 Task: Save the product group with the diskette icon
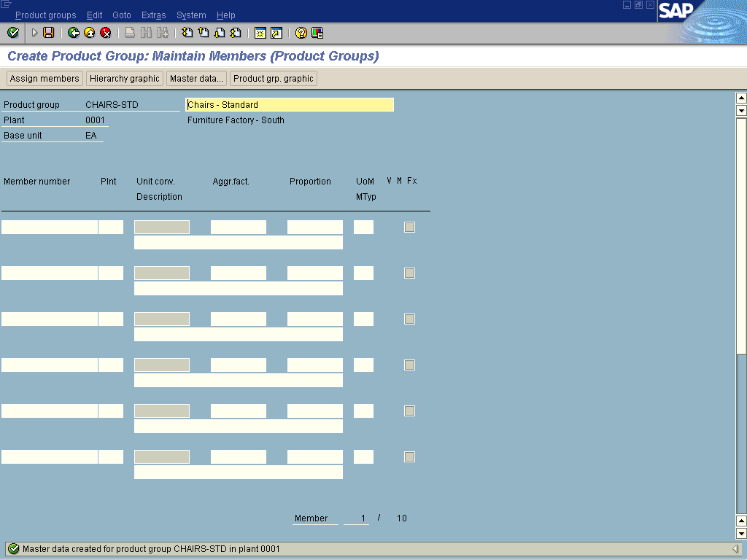[49, 32]
